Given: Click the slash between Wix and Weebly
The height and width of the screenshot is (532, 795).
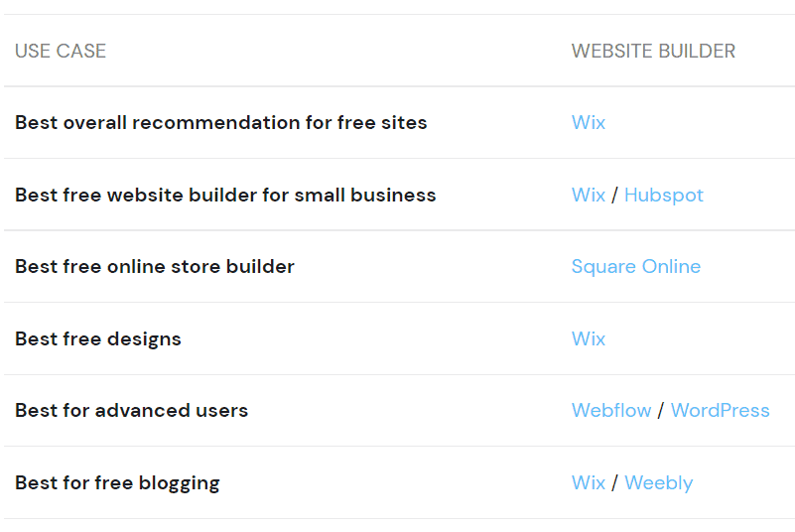Looking at the screenshot, I should (x=614, y=483).
